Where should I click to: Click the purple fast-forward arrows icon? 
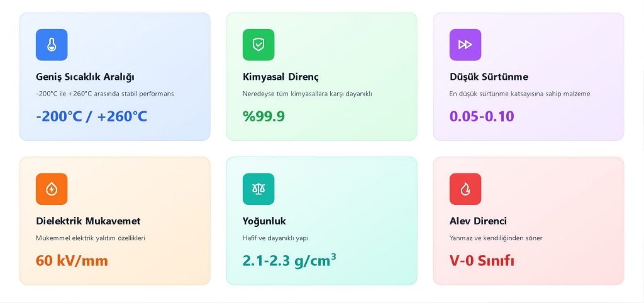pos(465,45)
